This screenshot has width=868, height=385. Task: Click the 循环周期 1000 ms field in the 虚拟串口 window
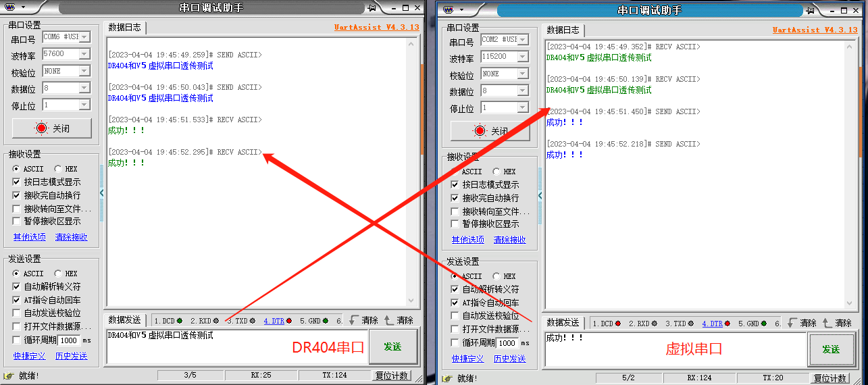507,343
